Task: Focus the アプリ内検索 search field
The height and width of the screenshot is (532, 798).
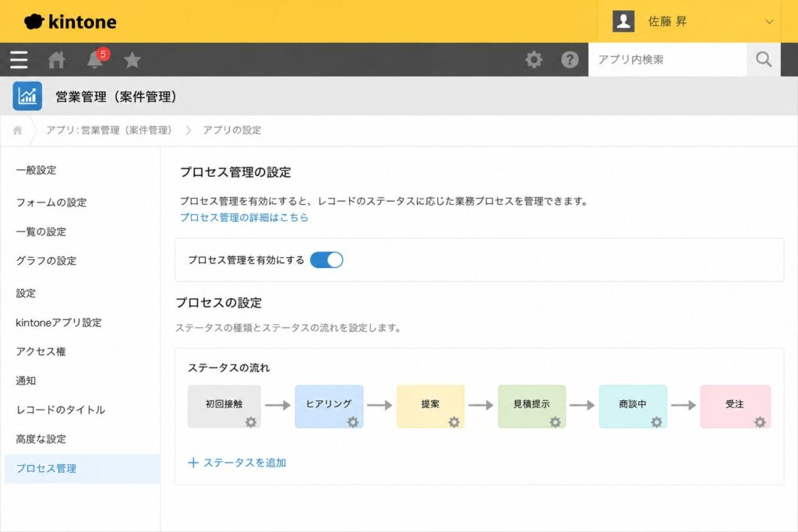Action: (x=667, y=59)
